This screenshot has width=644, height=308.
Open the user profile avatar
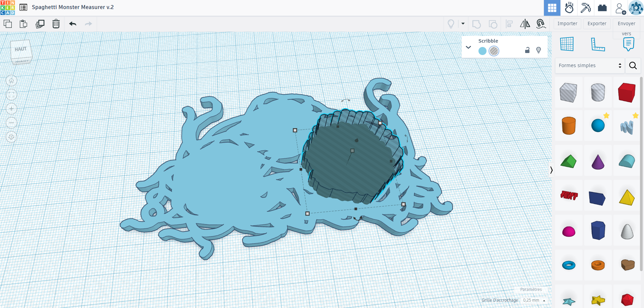[636, 8]
